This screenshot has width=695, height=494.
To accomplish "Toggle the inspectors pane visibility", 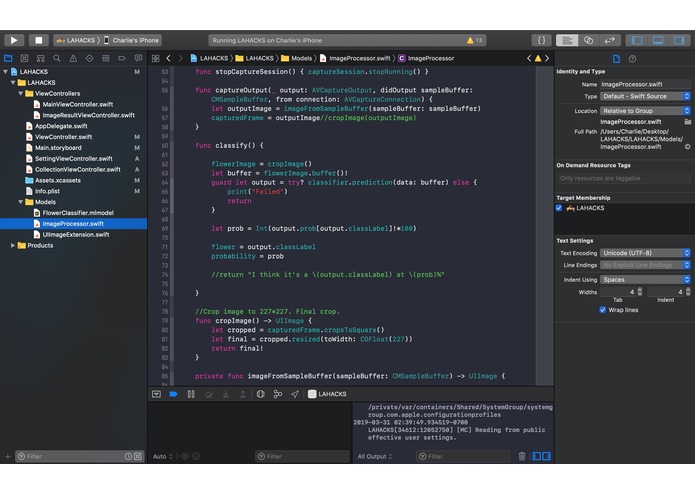I will tap(679, 40).
